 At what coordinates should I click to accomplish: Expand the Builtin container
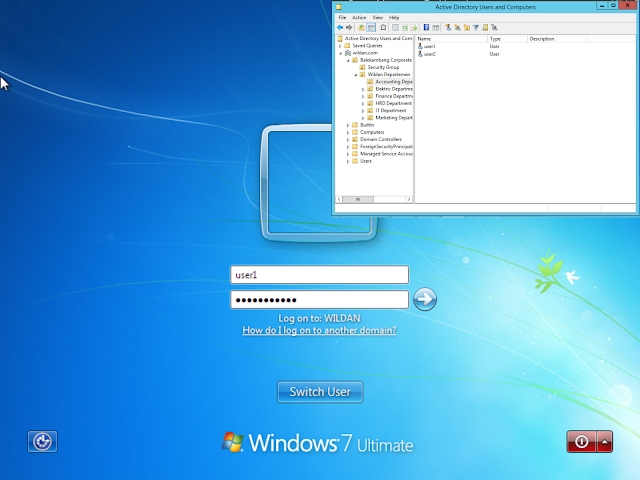pos(348,125)
